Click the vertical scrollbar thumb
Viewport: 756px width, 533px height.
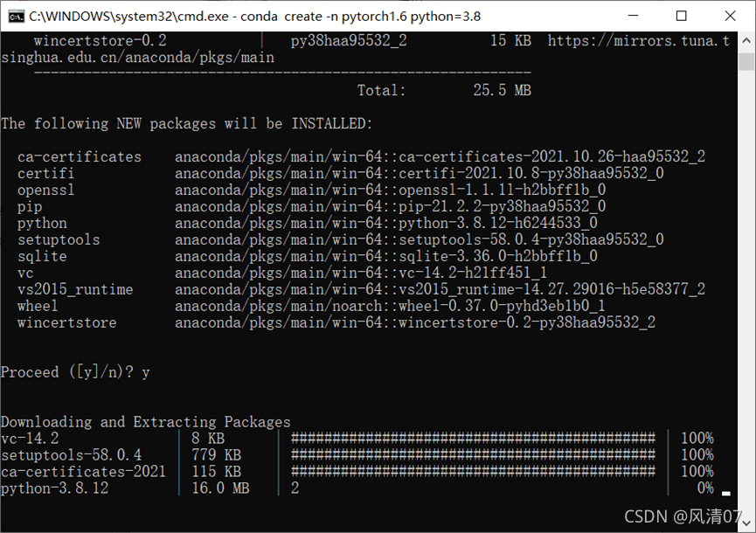click(x=746, y=62)
